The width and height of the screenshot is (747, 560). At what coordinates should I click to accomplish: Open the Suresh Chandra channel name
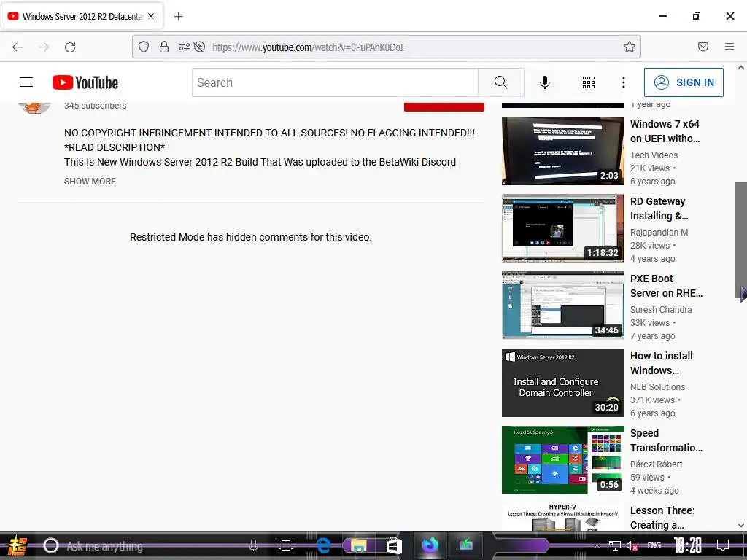[661, 309]
